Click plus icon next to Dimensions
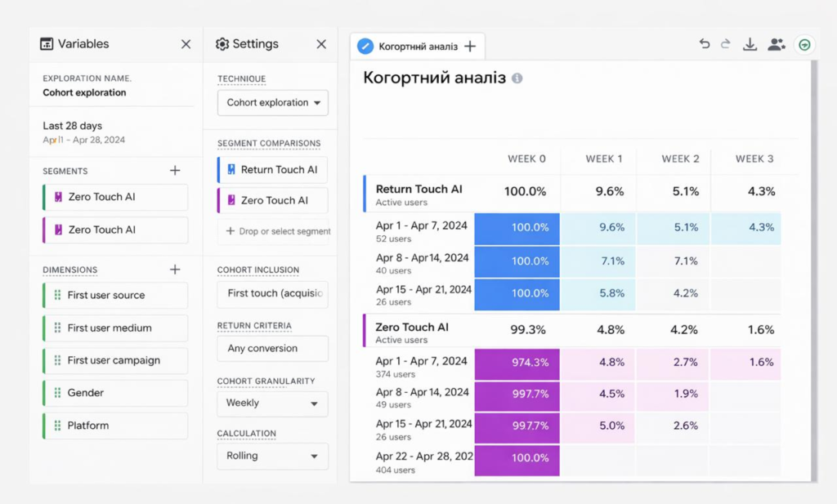This screenshot has height=504, width=837. [x=174, y=270]
